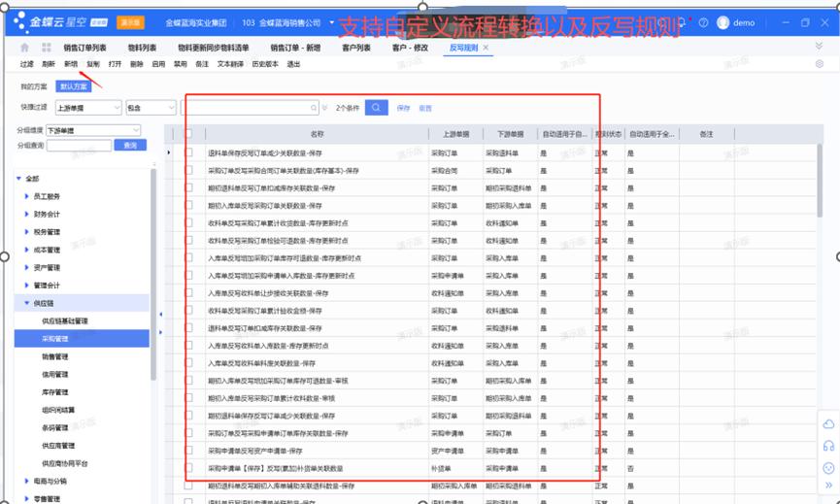
Task: Open the demo user avatar
Action: tap(723, 22)
